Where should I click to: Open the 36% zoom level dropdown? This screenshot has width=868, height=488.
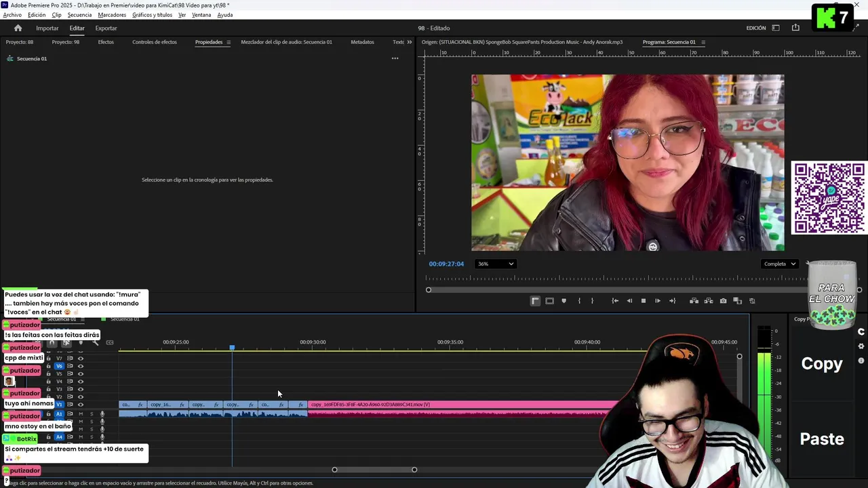click(x=495, y=264)
